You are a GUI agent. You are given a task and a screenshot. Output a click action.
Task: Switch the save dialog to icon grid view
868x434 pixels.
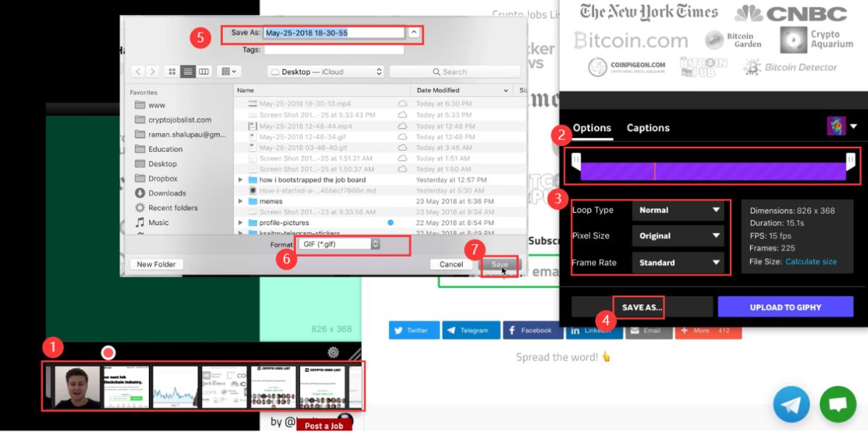click(x=172, y=71)
